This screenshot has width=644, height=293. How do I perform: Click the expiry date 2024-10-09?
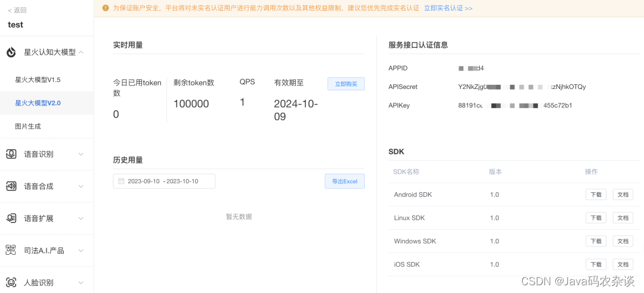click(296, 110)
